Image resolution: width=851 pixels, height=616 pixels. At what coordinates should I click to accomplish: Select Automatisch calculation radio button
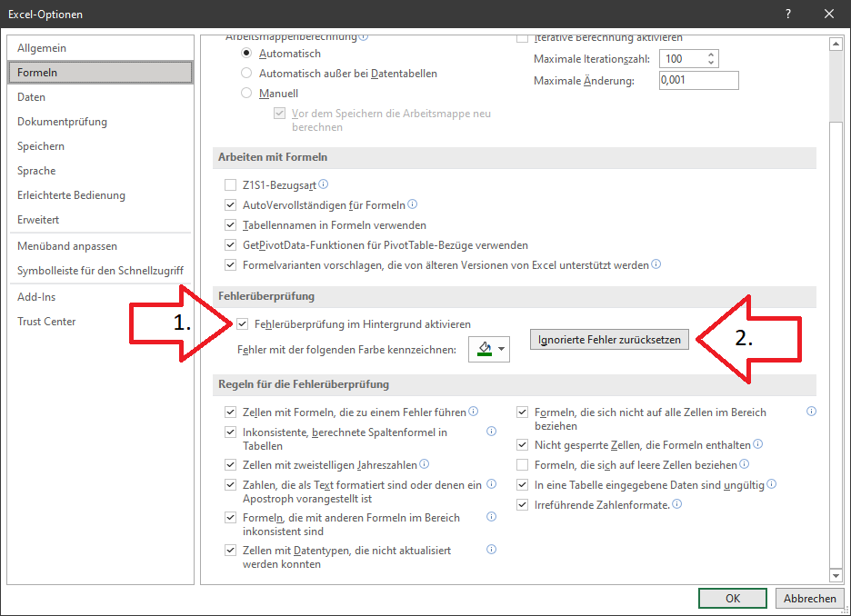(246, 53)
